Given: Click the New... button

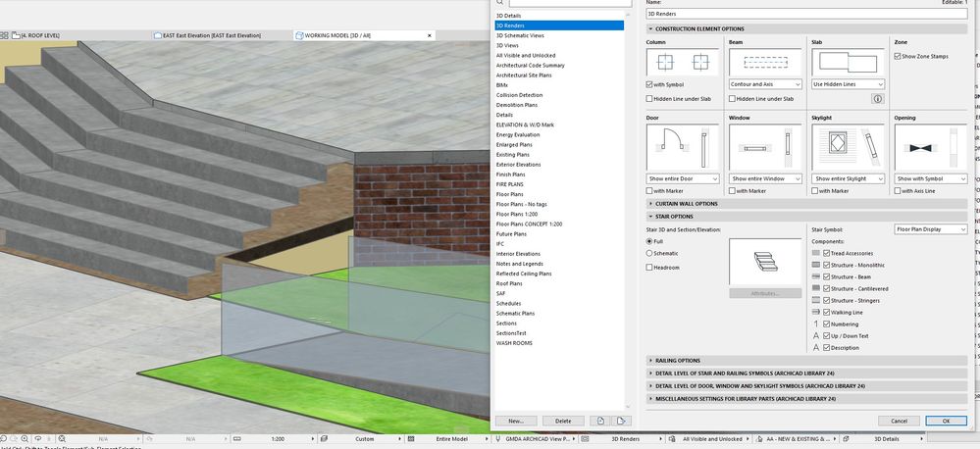Looking at the screenshot, I should click(x=516, y=421).
